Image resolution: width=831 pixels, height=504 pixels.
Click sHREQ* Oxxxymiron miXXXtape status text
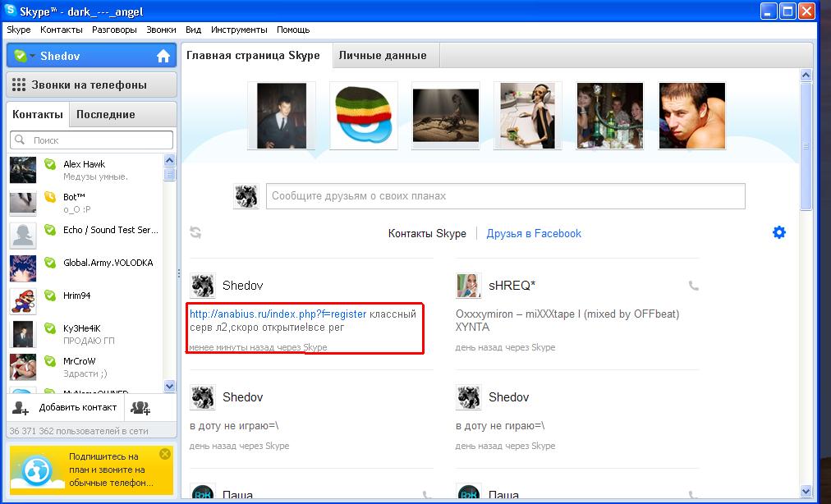[x=567, y=321]
